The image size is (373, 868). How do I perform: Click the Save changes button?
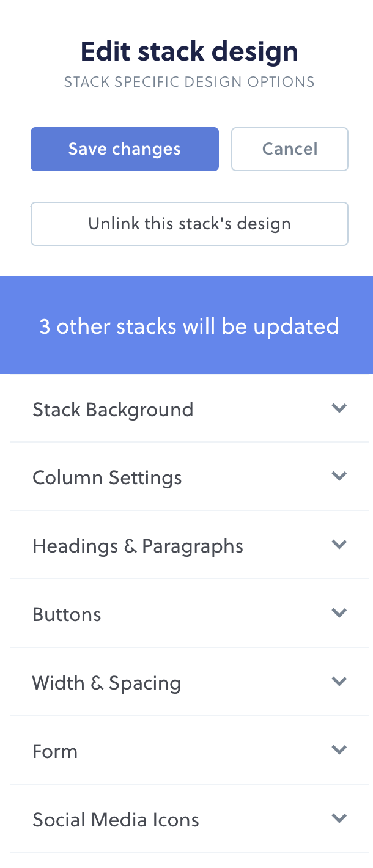[125, 149]
